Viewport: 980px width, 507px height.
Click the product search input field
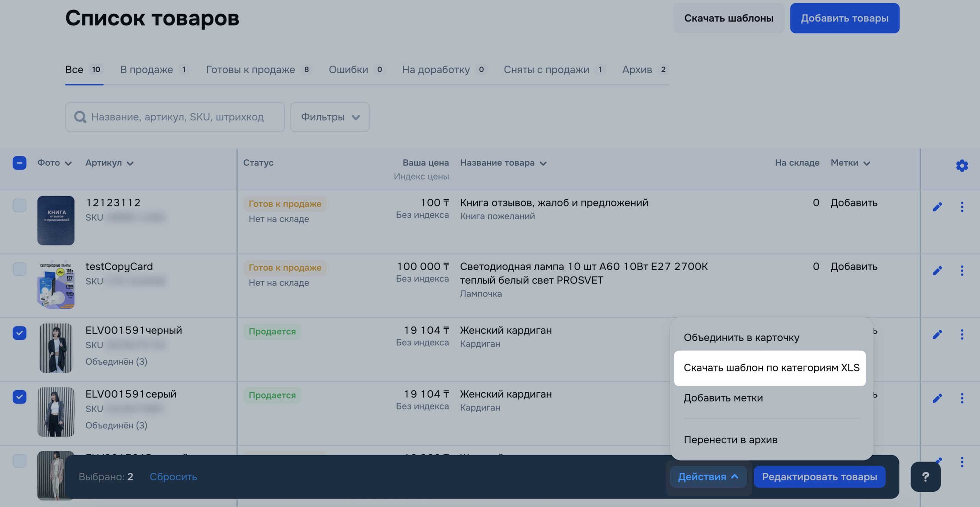pyautogui.click(x=177, y=117)
